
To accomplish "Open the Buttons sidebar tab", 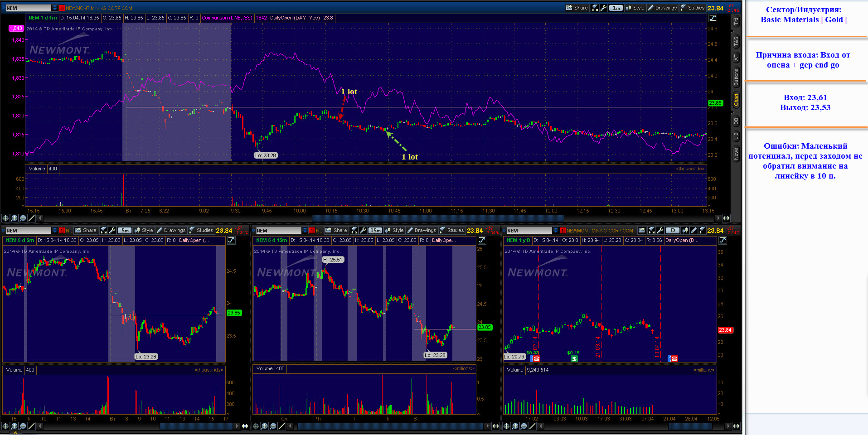I will tap(736, 77).
